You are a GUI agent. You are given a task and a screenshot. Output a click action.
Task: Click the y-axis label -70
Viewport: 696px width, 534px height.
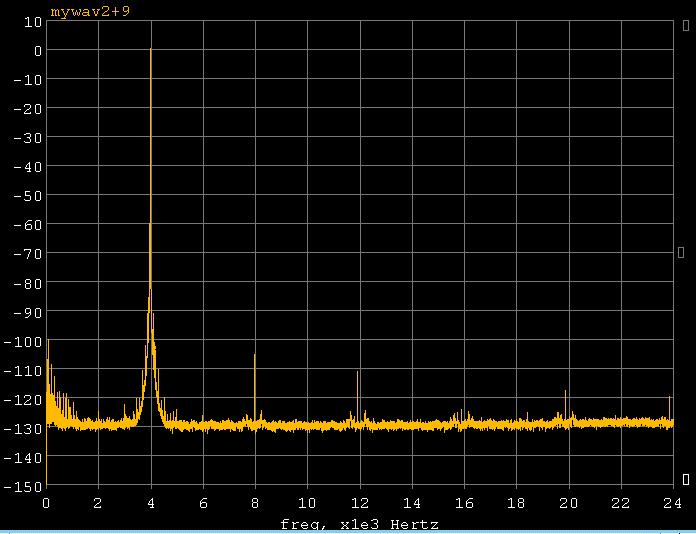28,254
